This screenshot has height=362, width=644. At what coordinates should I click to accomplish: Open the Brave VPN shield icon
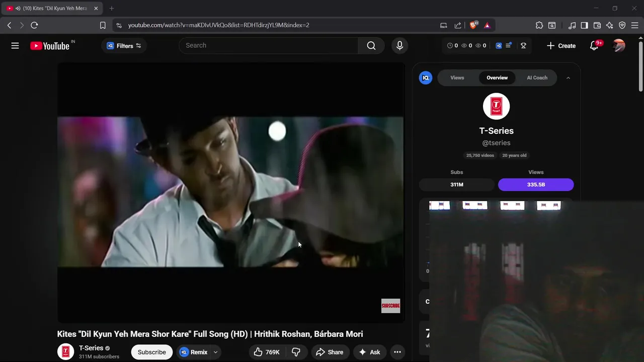pos(622,25)
